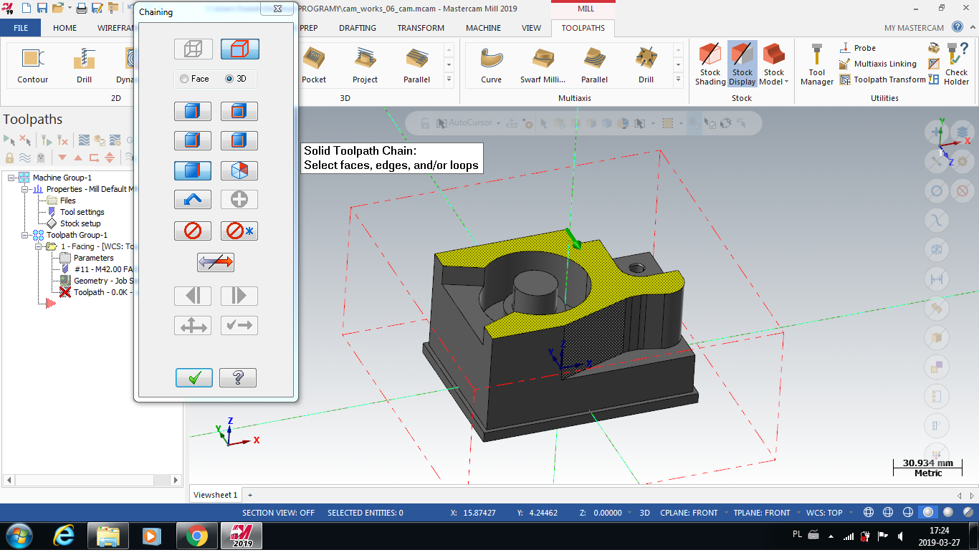This screenshot has height=560, width=979.
Task: Open Toolpath Transform
Action: (x=882, y=79)
